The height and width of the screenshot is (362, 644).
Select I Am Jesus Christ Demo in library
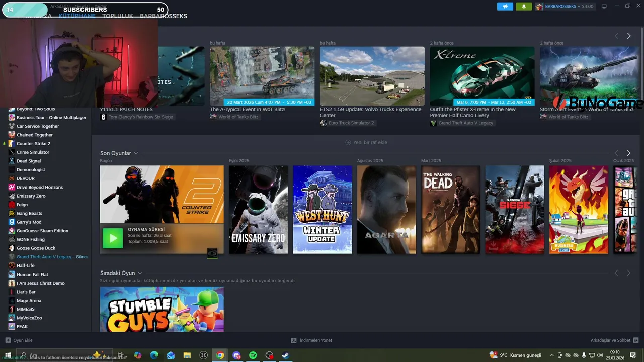pyautogui.click(x=40, y=283)
